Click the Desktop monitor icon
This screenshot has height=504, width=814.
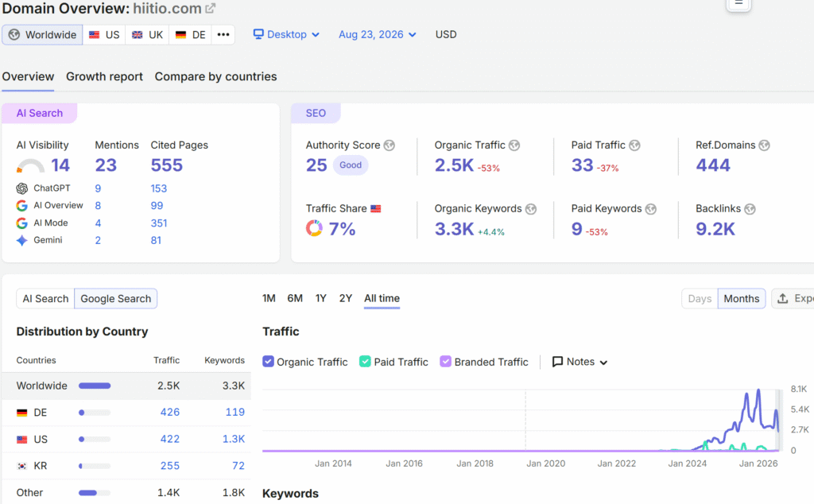pyautogui.click(x=258, y=34)
